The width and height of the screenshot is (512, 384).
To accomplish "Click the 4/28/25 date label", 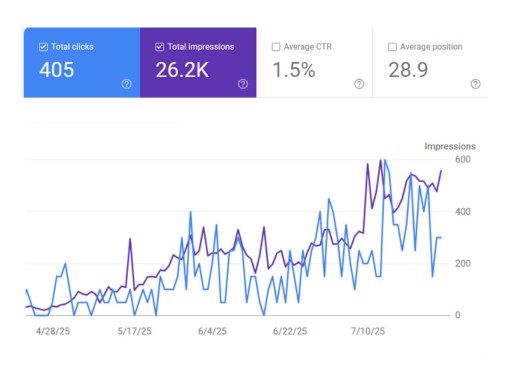I will (x=53, y=331).
